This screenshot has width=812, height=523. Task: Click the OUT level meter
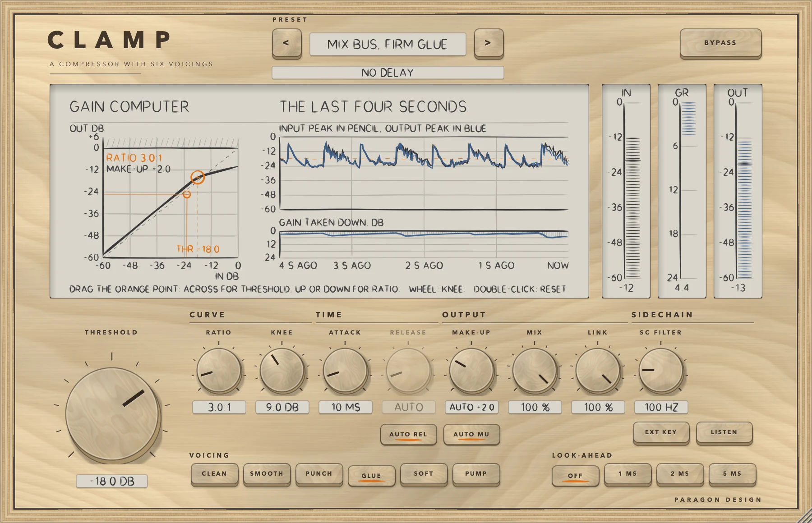(738, 191)
